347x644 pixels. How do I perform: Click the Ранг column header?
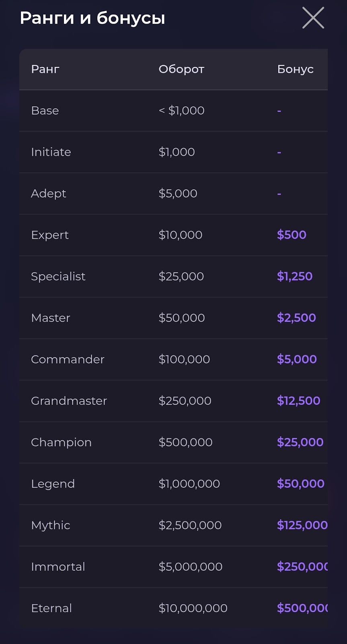(45, 69)
